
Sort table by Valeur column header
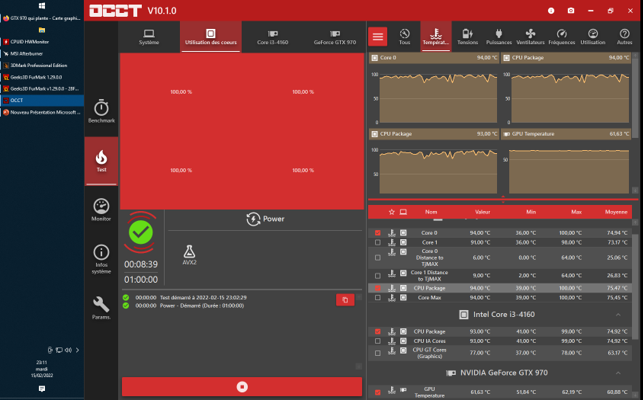[x=483, y=212]
